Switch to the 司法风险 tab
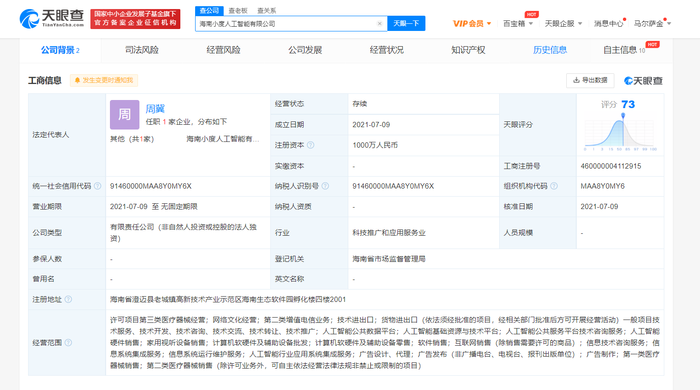700x390 pixels. tap(142, 50)
